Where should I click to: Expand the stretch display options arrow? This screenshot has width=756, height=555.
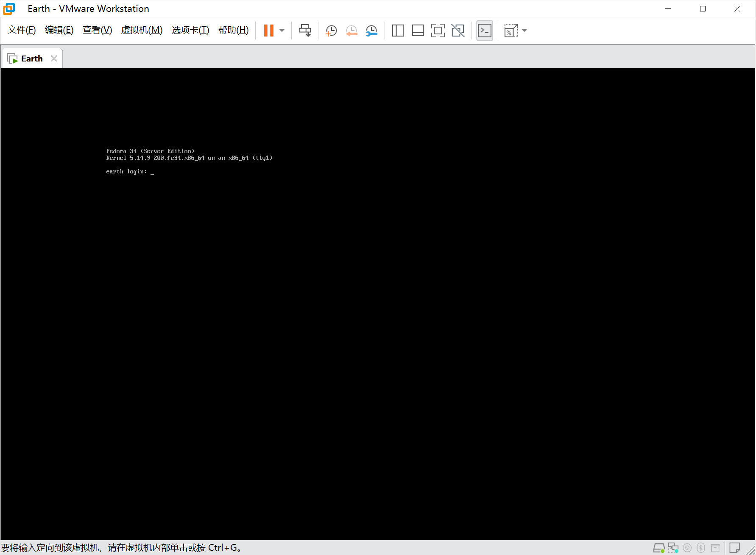(x=524, y=30)
